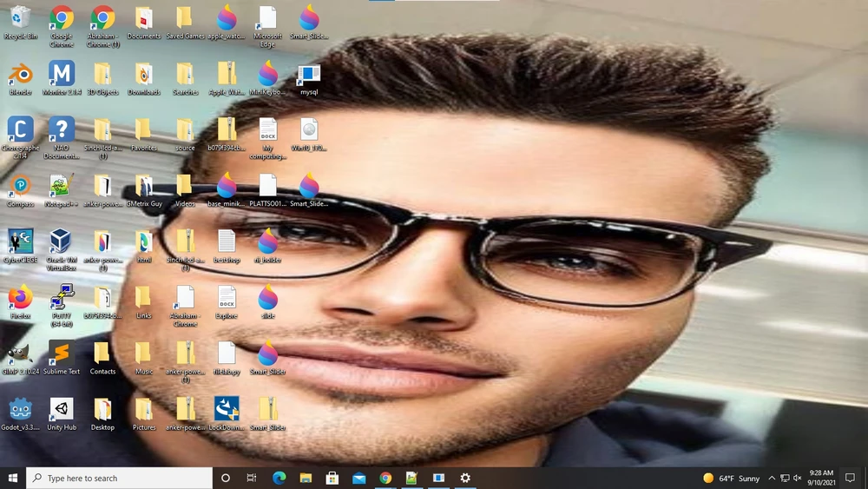Open the CyberCIEGE shortcut
868x489 pixels.
pyautogui.click(x=21, y=247)
